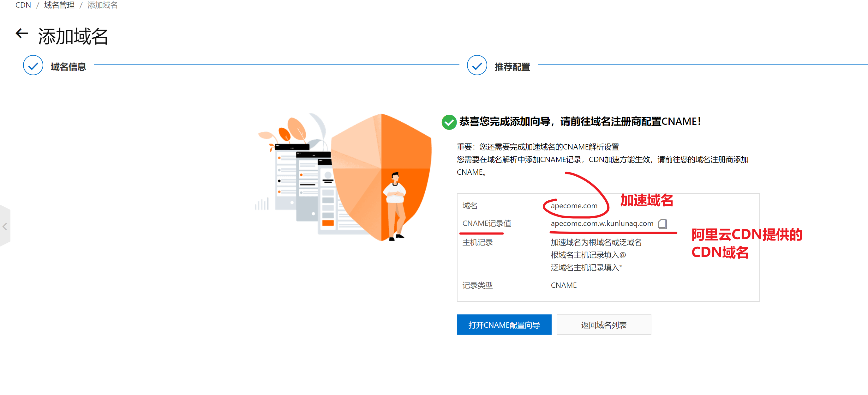Click the 添加域名 breadcrumb item

coord(102,5)
